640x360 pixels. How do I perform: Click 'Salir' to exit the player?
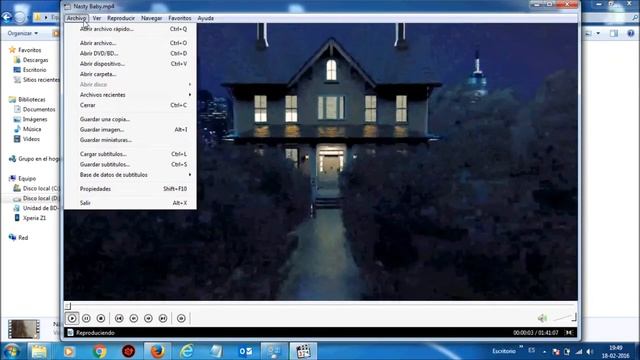[130, 203]
